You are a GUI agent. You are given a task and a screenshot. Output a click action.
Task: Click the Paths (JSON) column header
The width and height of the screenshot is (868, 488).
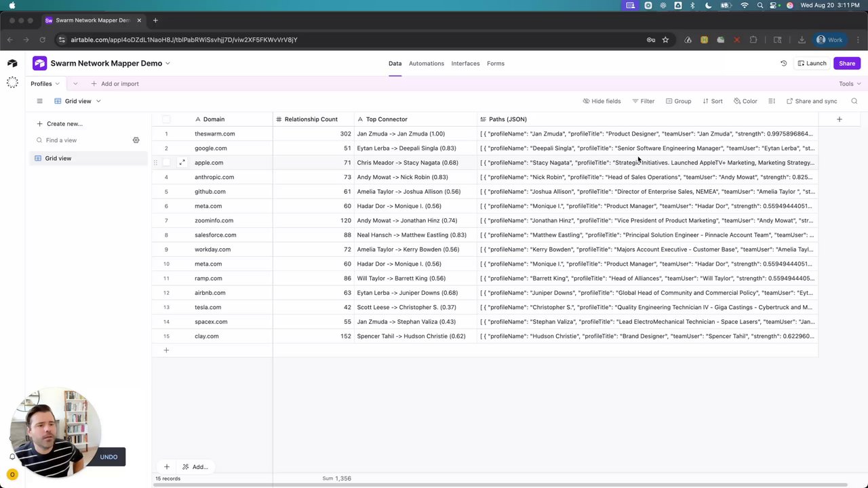tap(648, 119)
